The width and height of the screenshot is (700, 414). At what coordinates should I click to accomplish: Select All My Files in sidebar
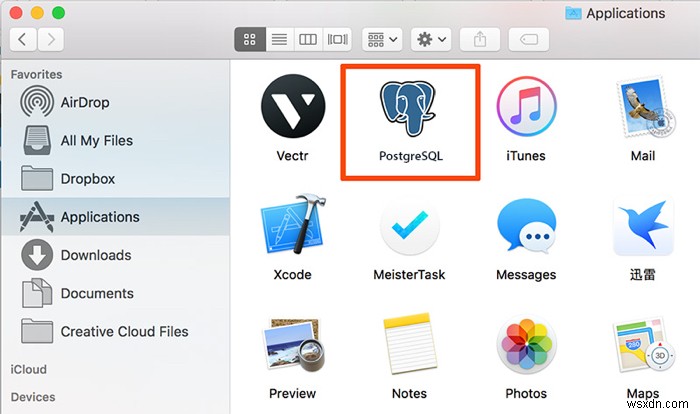coord(116,141)
